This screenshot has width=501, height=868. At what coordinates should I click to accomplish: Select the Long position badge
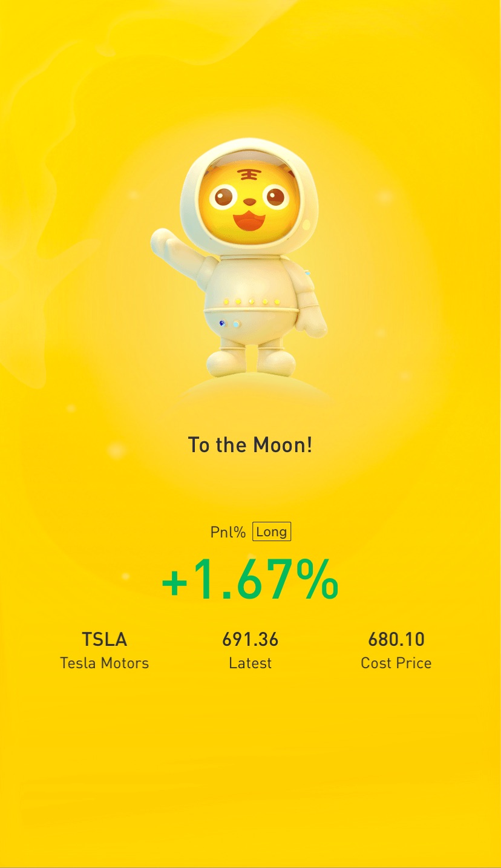pos(272,531)
